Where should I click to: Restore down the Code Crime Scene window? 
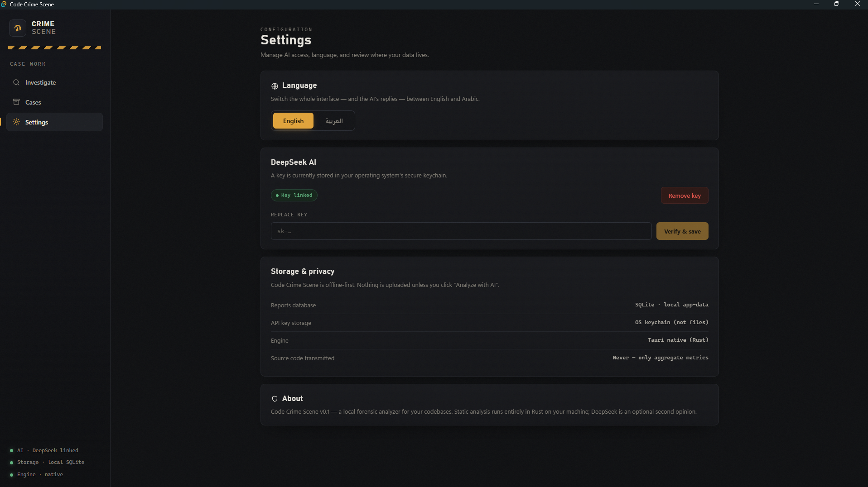point(836,4)
